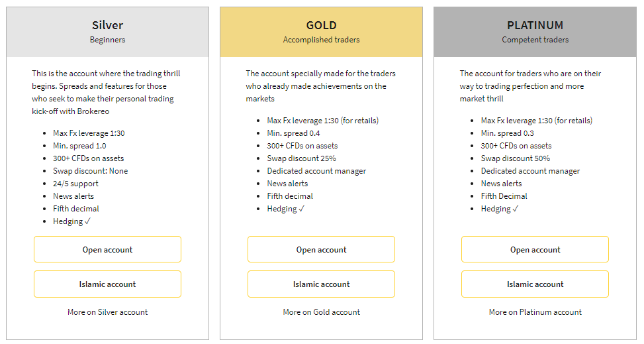The width and height of the screenshot is (644, 344).
Task: Choose Islamic account for the Gold plan
Action: [x=321, y=284]
